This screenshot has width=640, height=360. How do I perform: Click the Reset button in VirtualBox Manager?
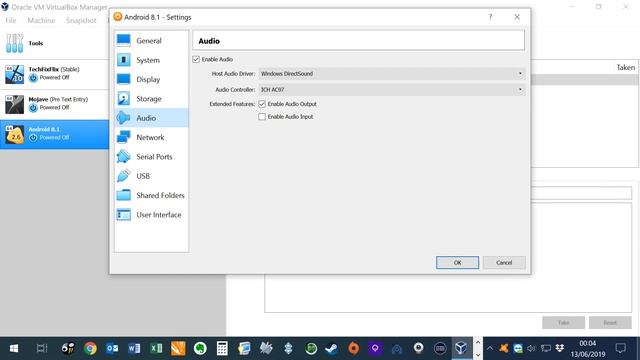[610, 322]
